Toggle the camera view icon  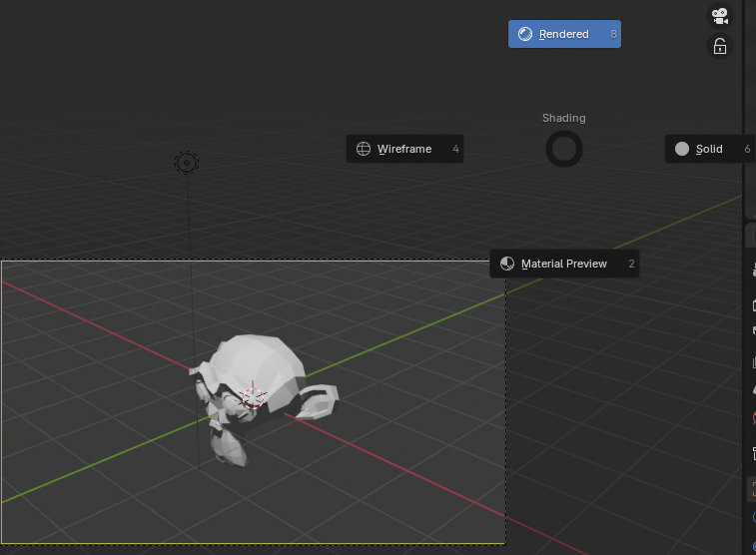[720, 16]
